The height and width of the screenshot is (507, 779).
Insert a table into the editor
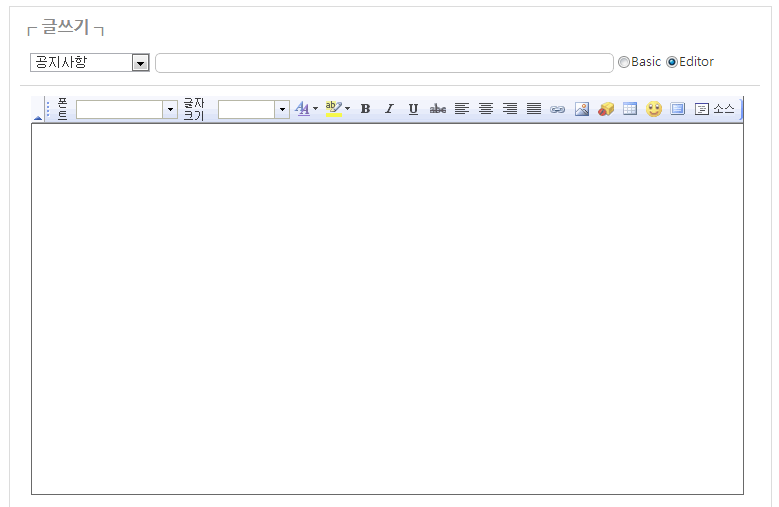point(630,109)
